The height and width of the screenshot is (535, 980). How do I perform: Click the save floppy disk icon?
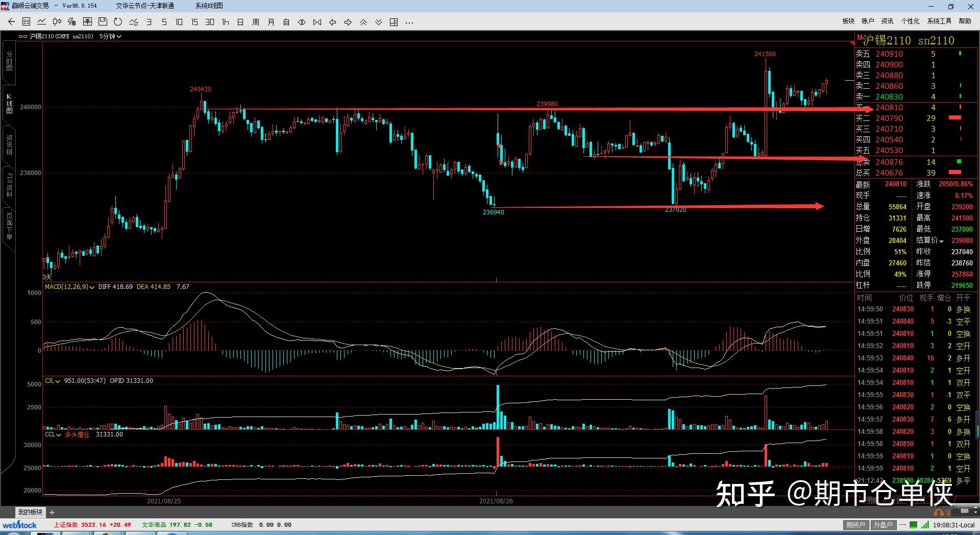click(103, 22)
